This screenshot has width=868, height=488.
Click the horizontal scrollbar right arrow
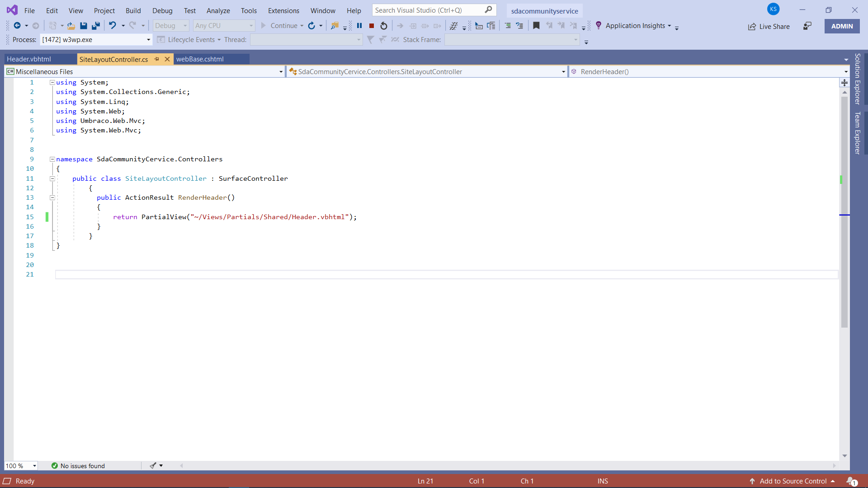(835, 466)
